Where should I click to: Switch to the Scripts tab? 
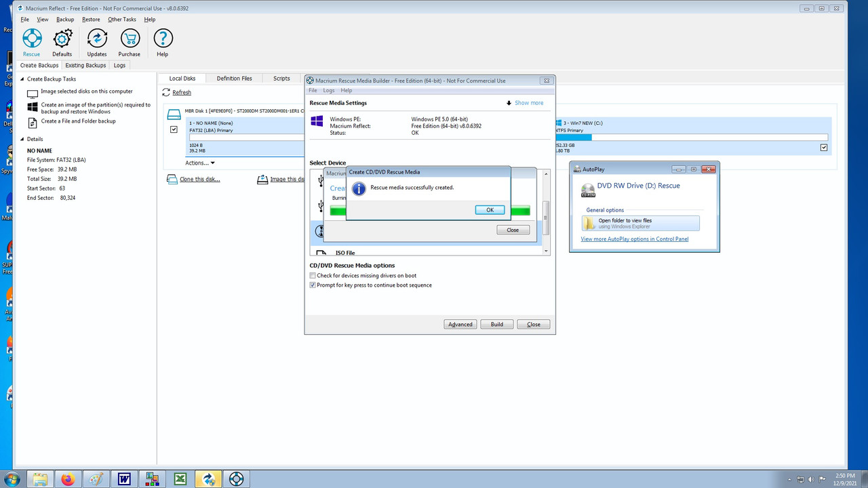click(281, 79)
